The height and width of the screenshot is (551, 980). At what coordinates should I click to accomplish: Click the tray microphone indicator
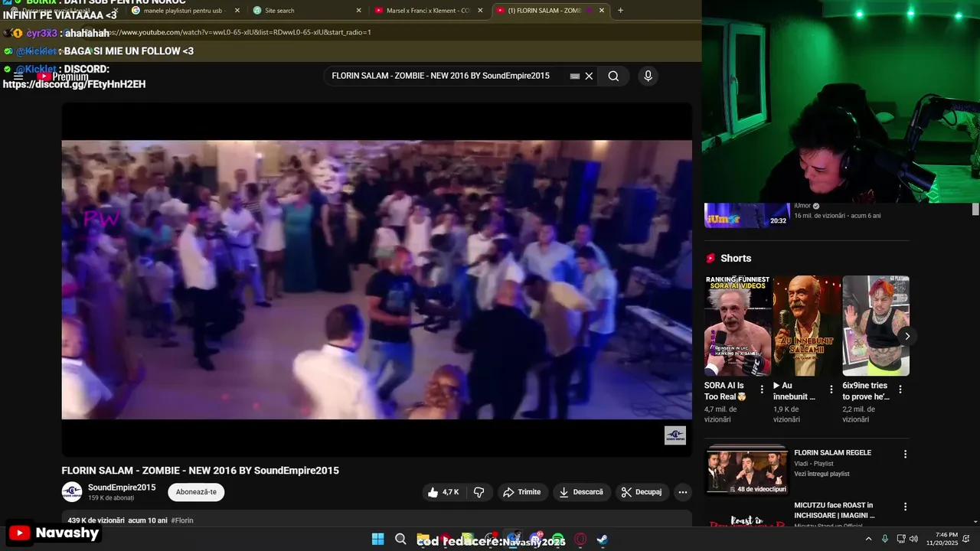[x=885, y=539]
